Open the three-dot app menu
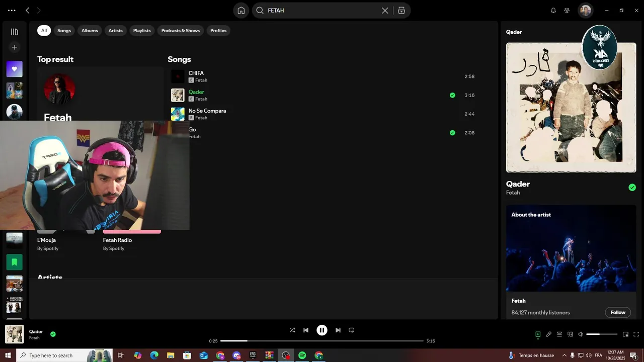Viewport: 644px width, 362px height. pos(12,10)
